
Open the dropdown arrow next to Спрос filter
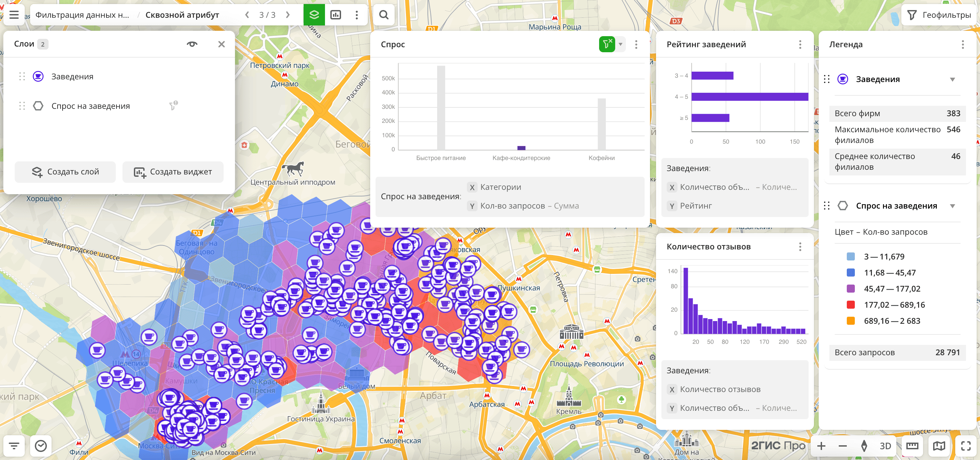coord(621,44)
